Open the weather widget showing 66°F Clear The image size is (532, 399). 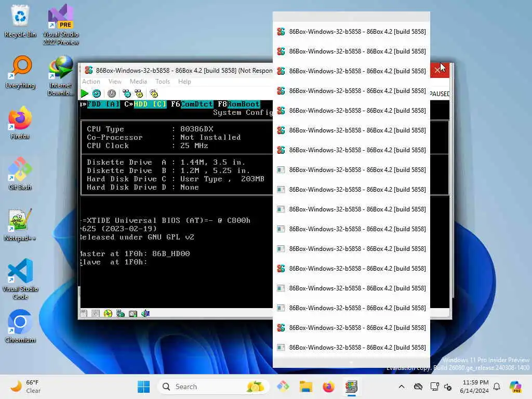tap(25, 387)
